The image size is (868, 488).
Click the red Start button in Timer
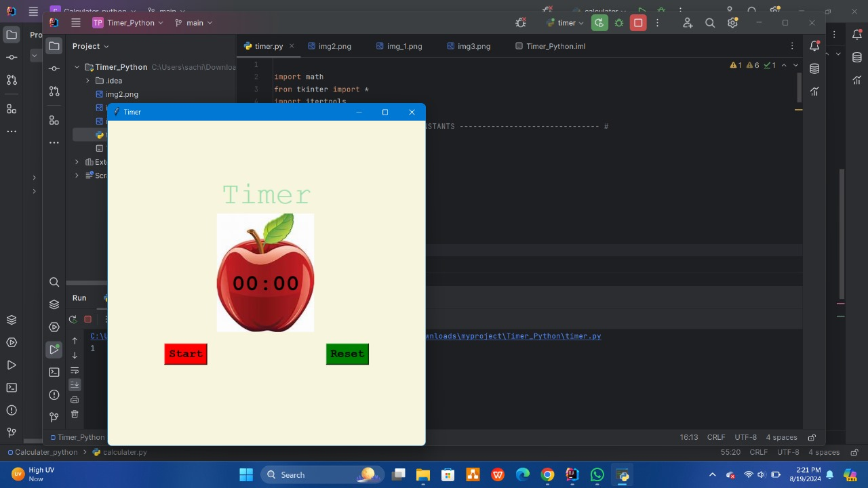185,354
